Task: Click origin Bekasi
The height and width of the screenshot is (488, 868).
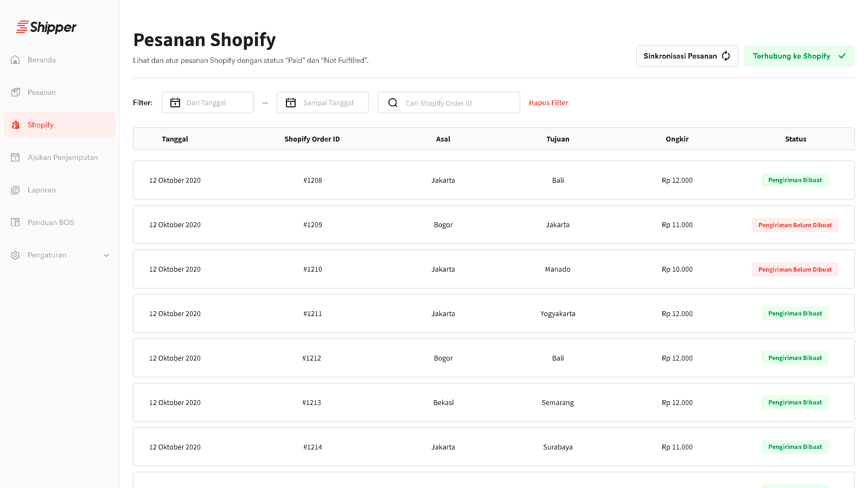Action: click(443, 402)
